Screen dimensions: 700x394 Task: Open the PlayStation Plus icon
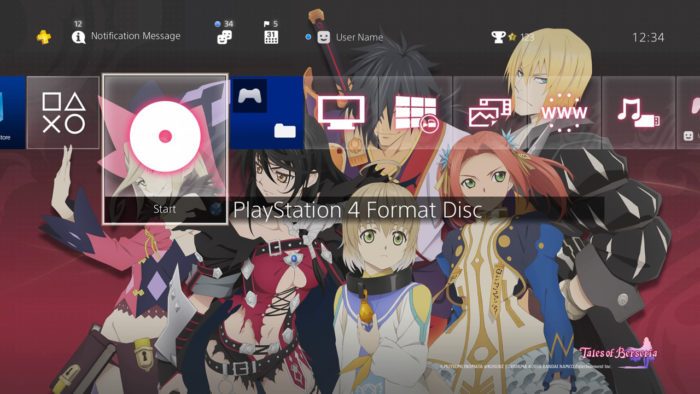[44, 37]
